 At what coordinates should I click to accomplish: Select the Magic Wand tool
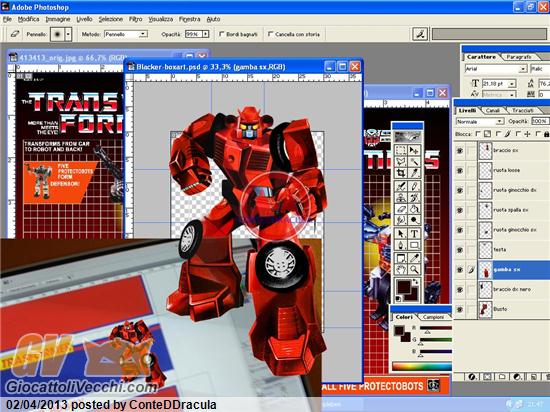414,161
